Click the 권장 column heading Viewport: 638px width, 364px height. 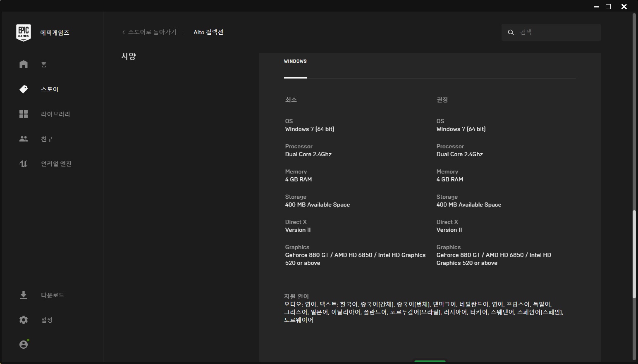pyautogui.click(x=442, y=100)
